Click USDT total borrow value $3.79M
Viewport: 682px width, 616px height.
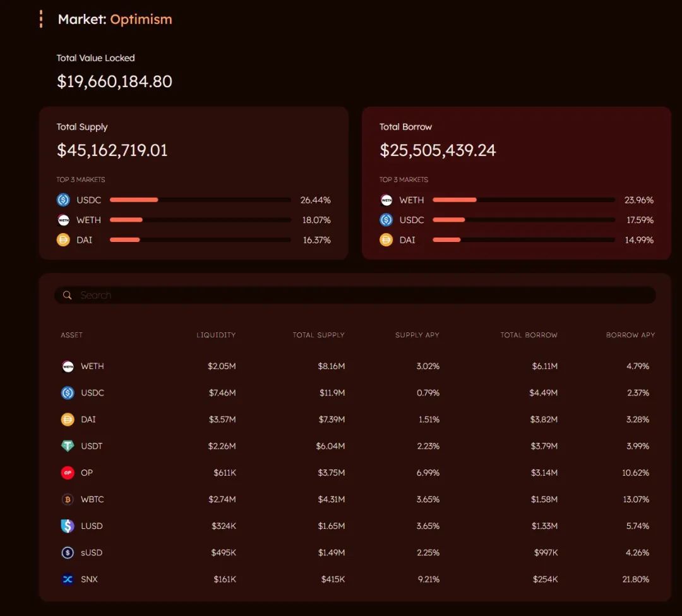[544, 446]
